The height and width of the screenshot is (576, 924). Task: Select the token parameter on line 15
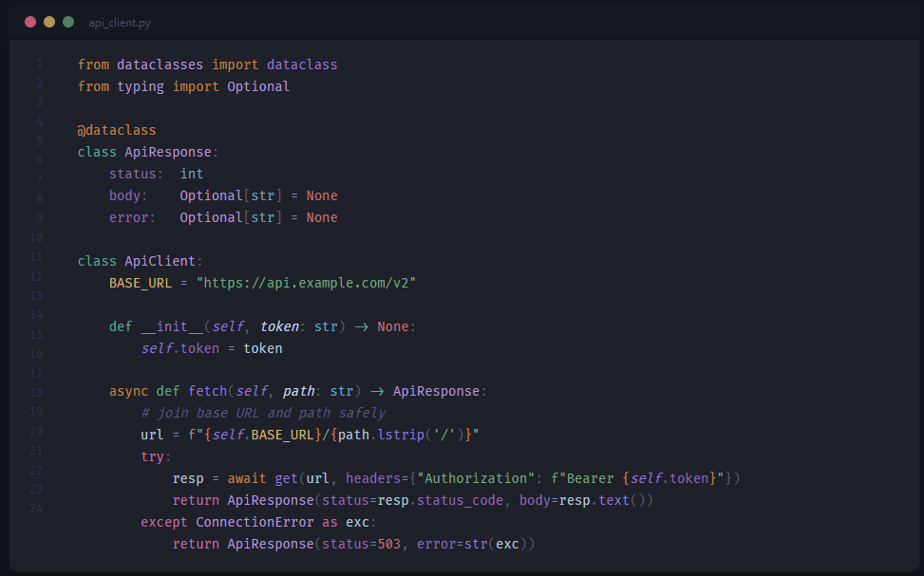pyautogui.click(x=279, y=326)
